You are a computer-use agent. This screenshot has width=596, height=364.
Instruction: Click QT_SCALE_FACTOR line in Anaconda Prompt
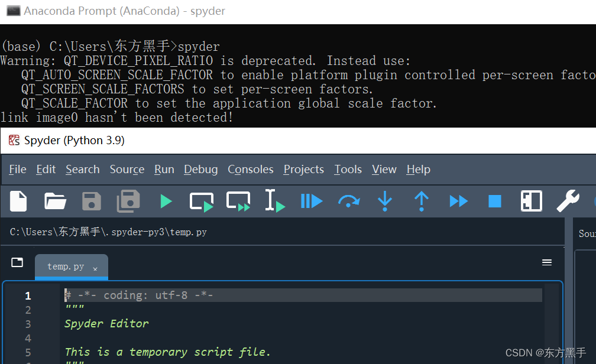(229, 103)
